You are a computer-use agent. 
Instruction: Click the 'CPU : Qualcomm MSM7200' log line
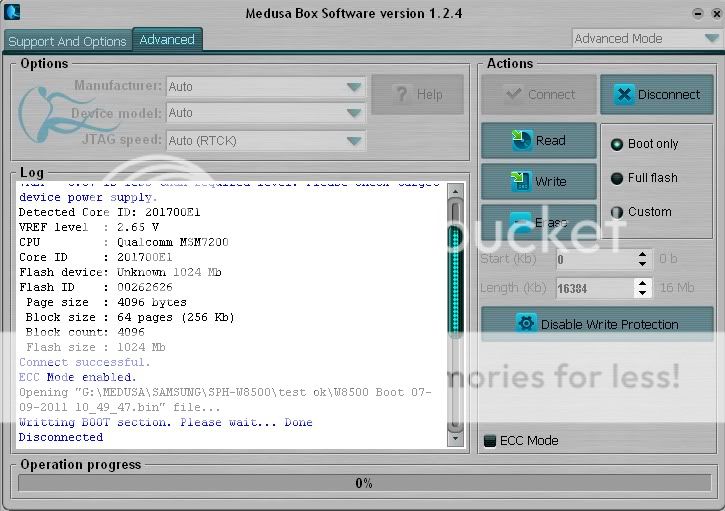(x=123, y=242)
